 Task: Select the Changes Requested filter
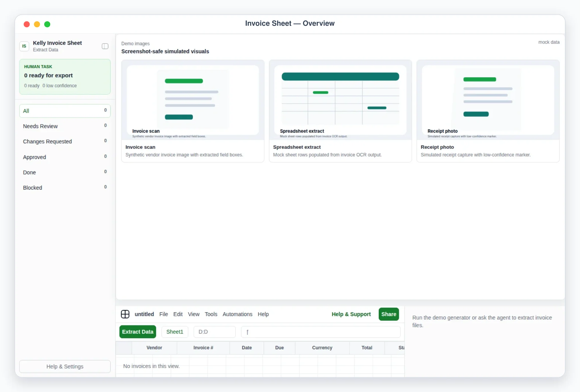pyautogui.click(x=65, y=141)
